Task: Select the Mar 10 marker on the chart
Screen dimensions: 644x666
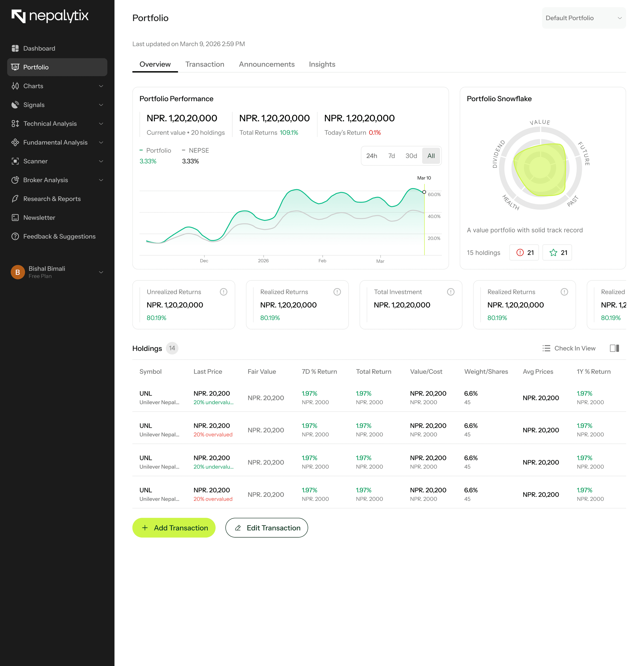Action: [424, 192]
